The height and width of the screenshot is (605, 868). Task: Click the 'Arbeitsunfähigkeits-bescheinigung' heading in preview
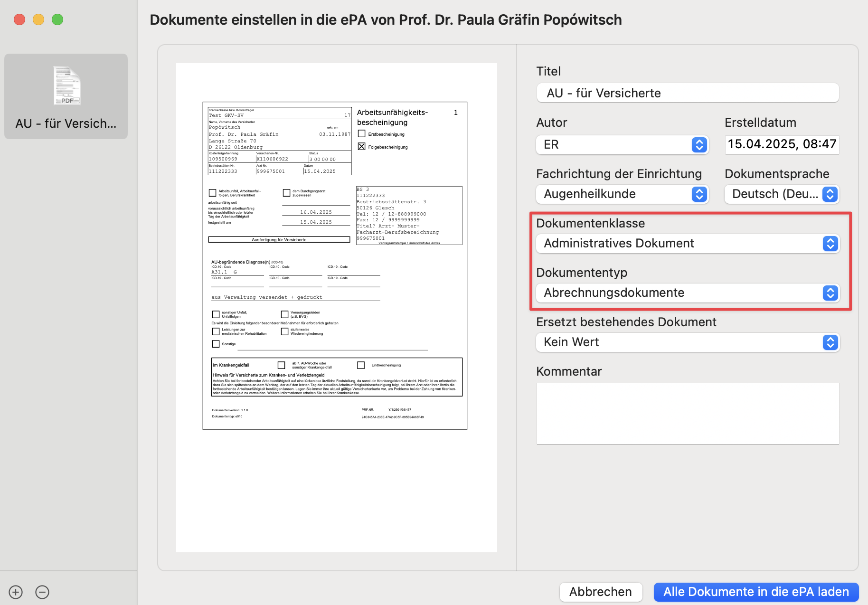click(x=392, y=117)
